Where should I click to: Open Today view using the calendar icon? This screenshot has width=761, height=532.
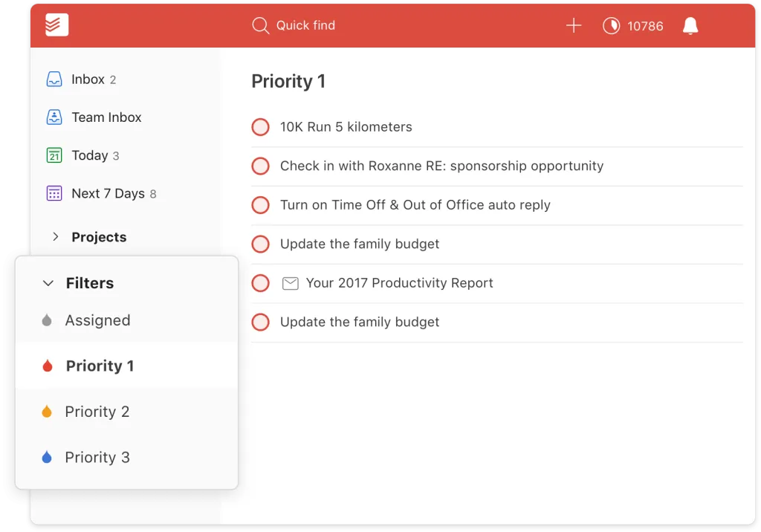[x=54, y=155]
